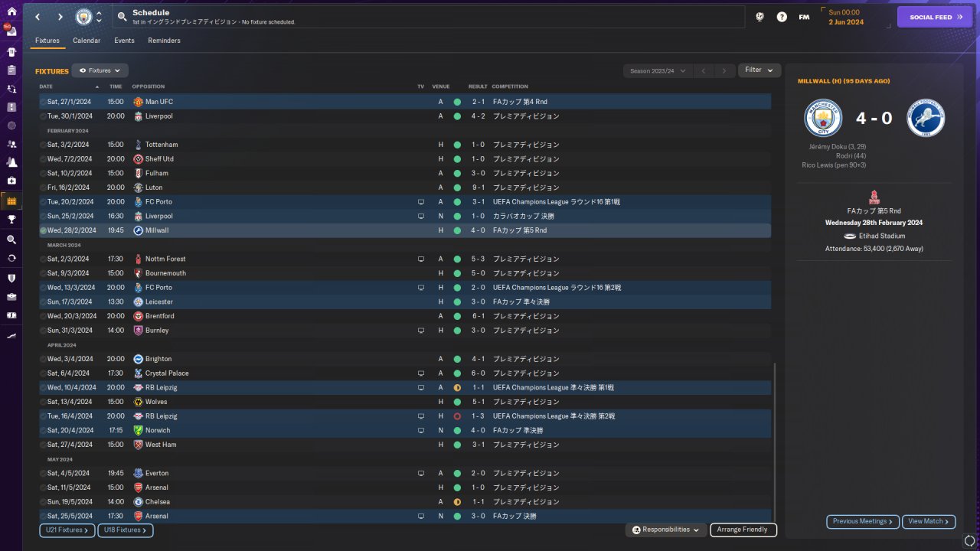Toggle the row marker for Sat, 3/2/2024
Screen dimensions: 980x551
tap(43, 145)
